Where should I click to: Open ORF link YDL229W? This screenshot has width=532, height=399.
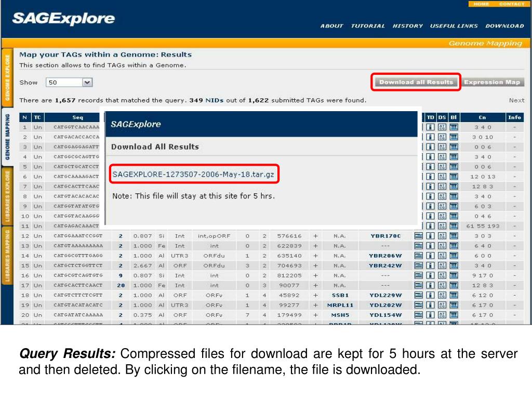coord(385,295)
